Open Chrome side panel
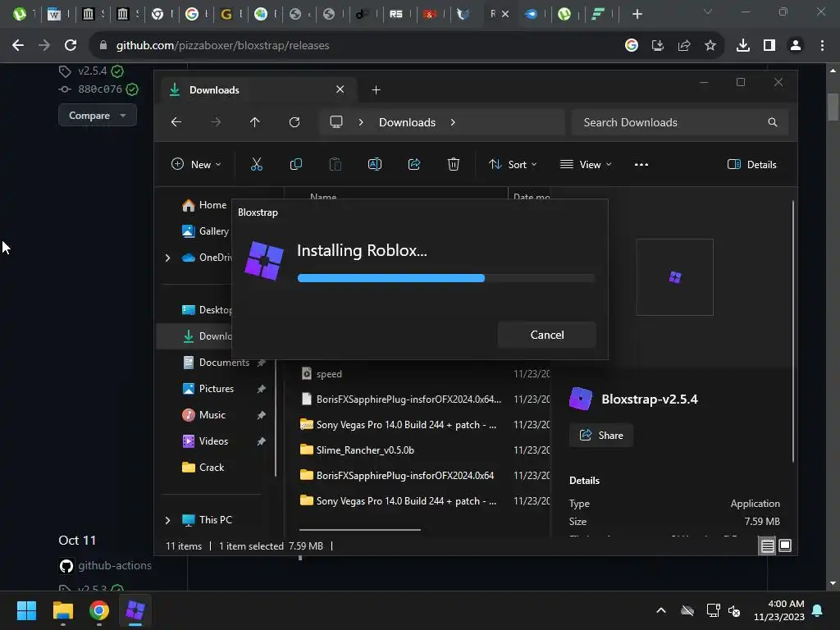The height and width of the screenshot is (630, 840). [x=769, y=46]
